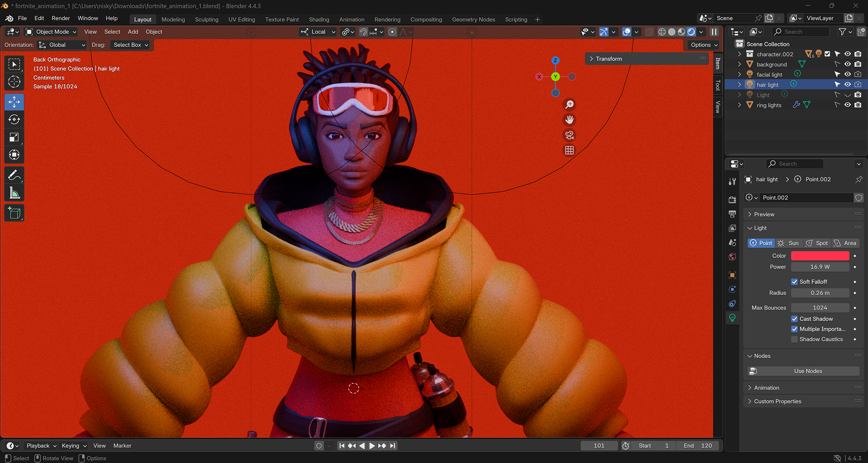Expand the Custom Properties panel
This screenshot has height=463, width=868.
tap(804, 402)
